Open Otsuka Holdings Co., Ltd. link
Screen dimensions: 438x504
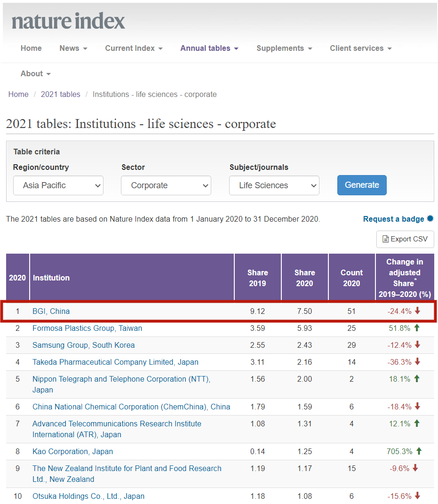point(88,496)
